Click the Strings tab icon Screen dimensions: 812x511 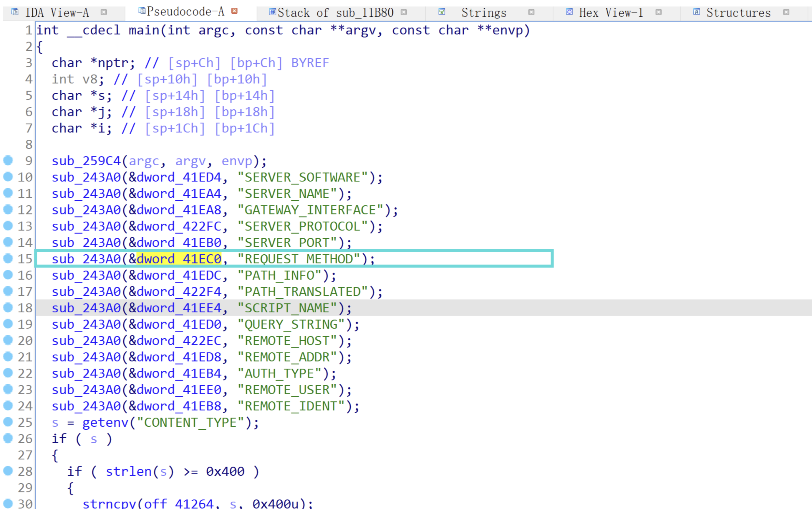(x=442, y=12)
